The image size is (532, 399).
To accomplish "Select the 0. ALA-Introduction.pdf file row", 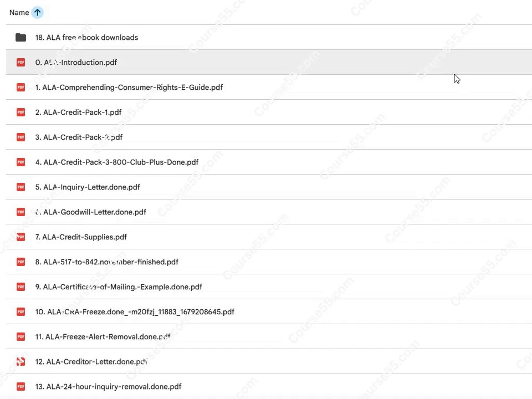I will point(269,63).
